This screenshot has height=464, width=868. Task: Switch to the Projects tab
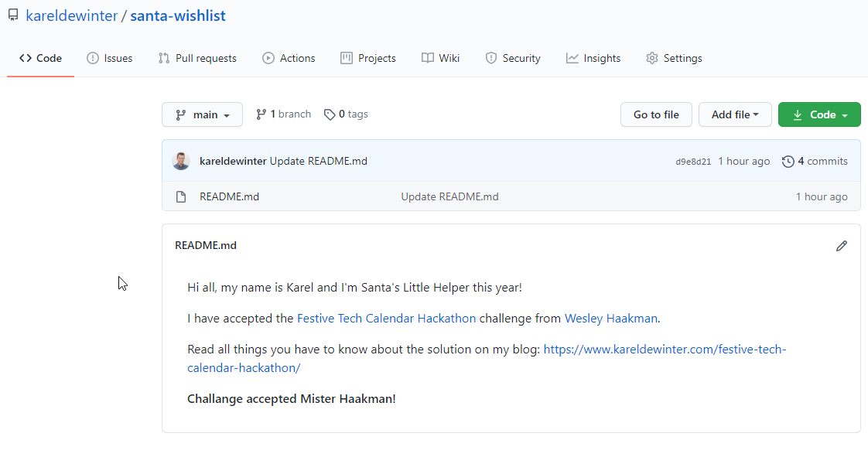click(x=368, y=58)
